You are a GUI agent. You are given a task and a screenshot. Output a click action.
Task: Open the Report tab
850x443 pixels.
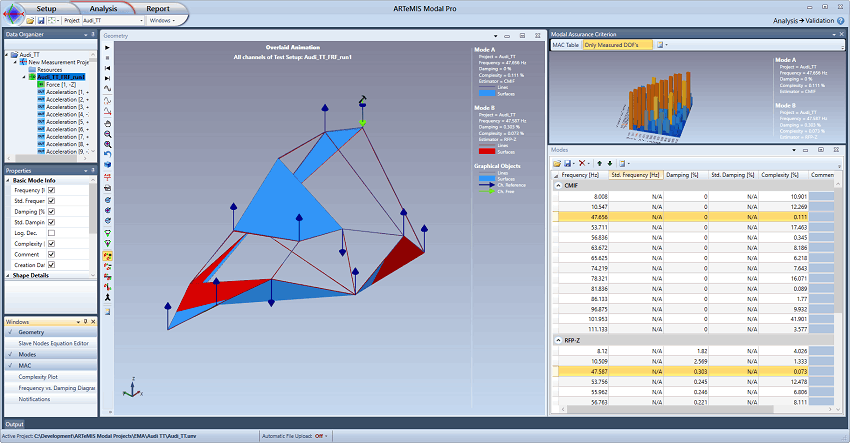pyautogui.click(x=157, y=7)
